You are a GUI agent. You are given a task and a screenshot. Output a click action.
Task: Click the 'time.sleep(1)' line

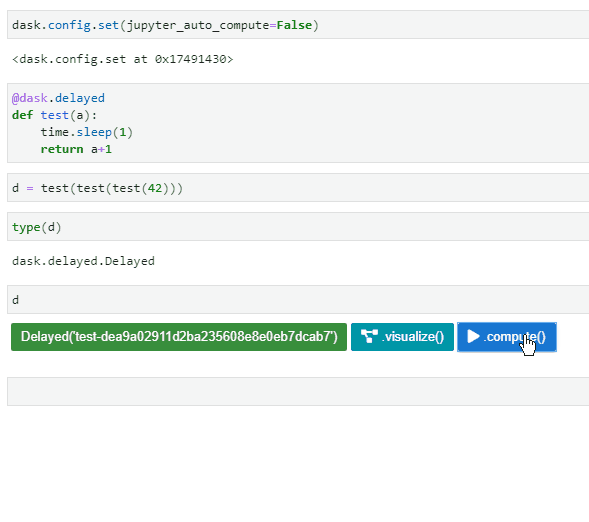[86, 132]
